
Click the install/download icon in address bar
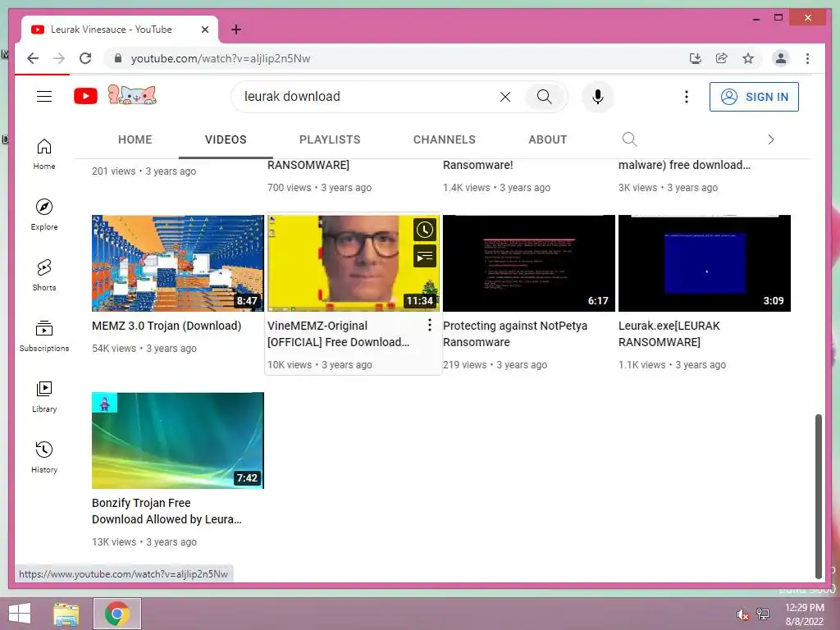(x=696, y=58)
